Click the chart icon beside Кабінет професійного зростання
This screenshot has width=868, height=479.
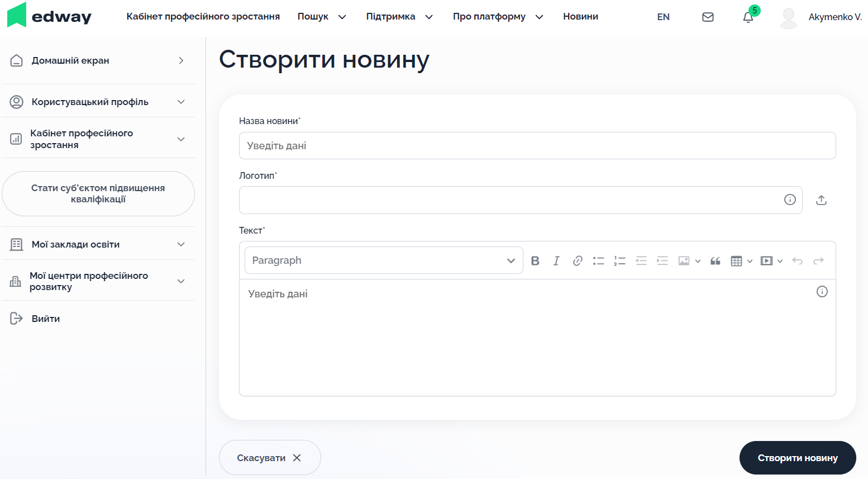coord(16,139)
